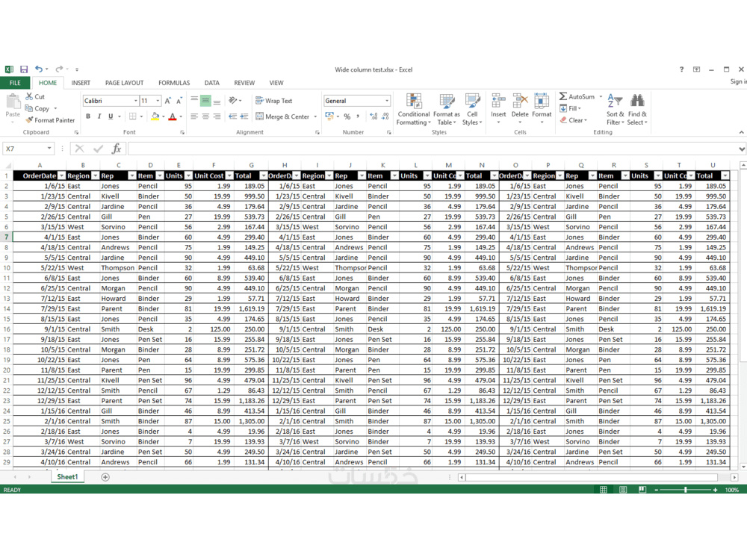Apply Percent Style number format

[x=347, y=116]
